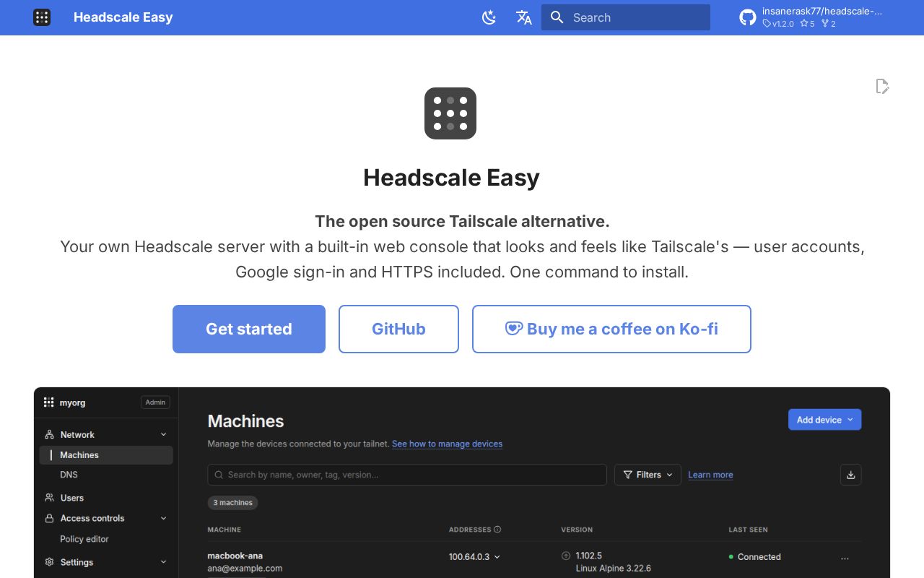
Task: Click the GitHub octocat icon
Action: (x=748, y=17)
